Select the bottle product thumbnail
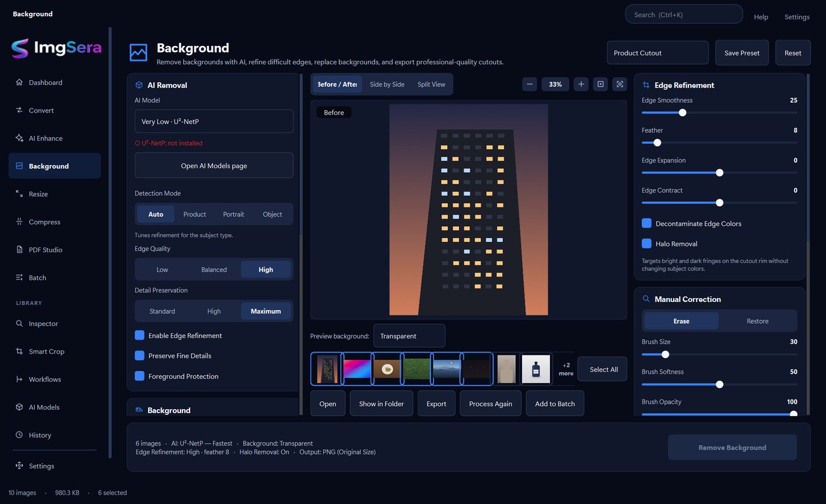The image size is (826, 504). click(536, 369)
